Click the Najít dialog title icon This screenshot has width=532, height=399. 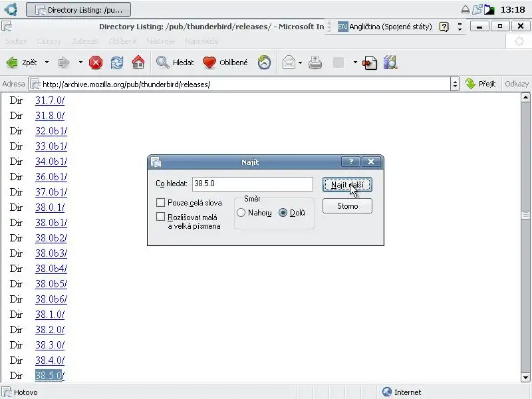(x=156, y=162)
